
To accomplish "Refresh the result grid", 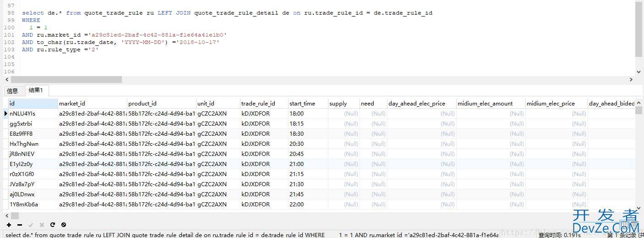I will (x=53, y=225).
